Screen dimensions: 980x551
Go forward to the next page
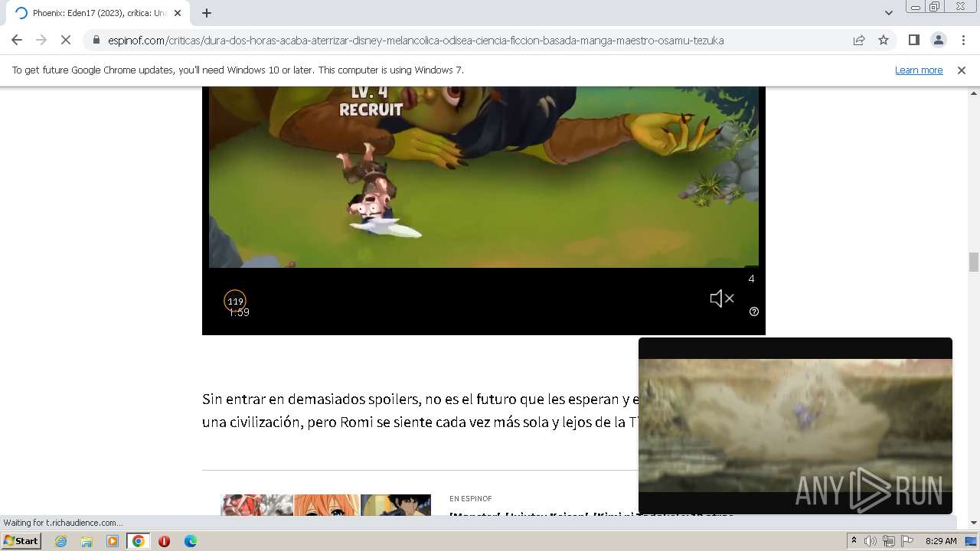click(x=41, y=40)
